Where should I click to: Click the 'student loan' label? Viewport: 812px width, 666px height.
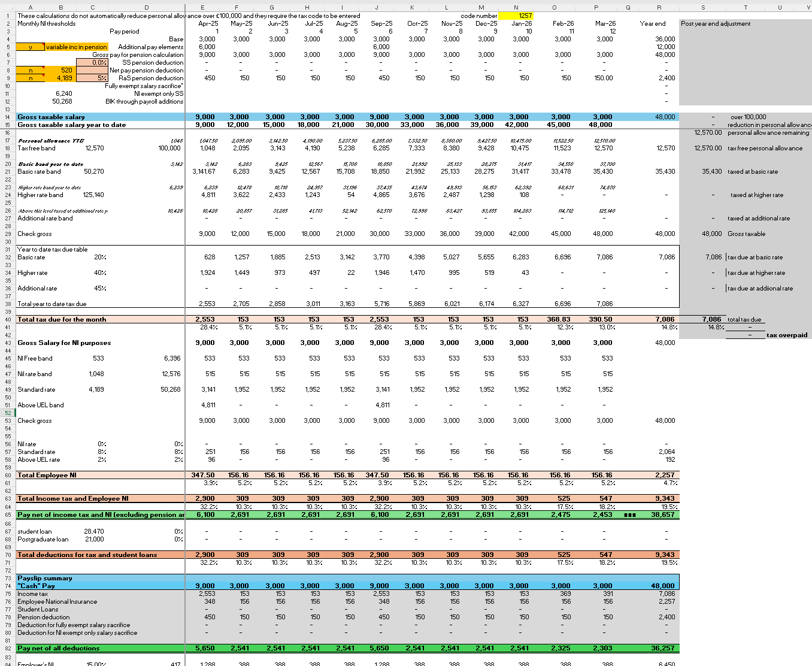(x=34, y=531)
